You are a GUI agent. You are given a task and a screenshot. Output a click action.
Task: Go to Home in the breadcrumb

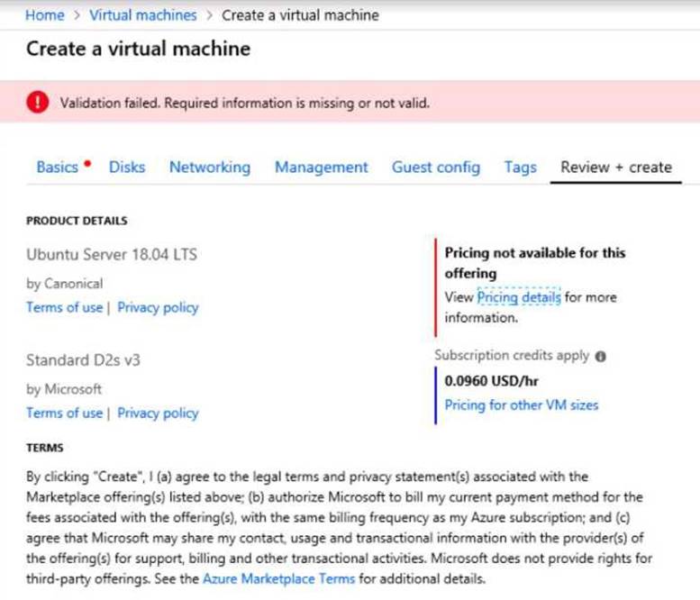[45, 15]
